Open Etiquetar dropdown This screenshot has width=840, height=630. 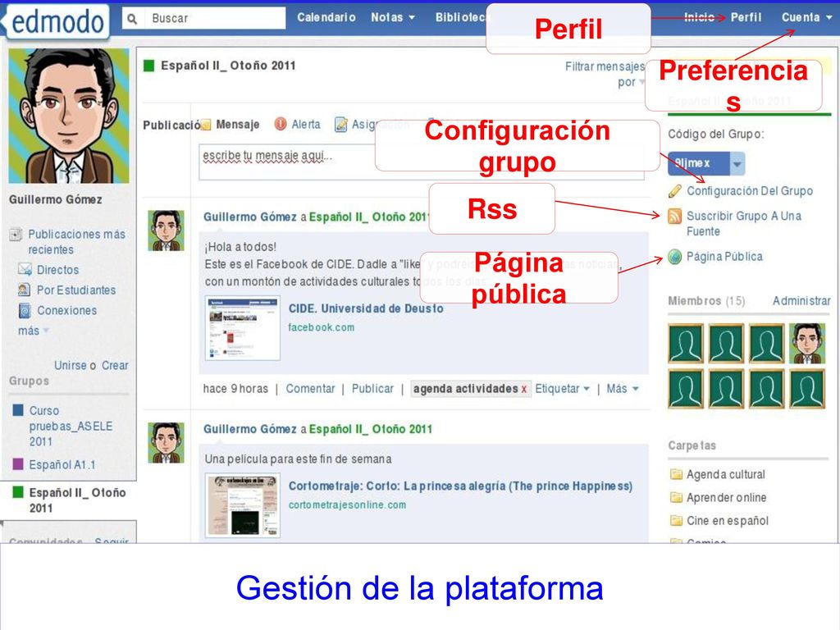pyautogui.click(x=562, y=388)
